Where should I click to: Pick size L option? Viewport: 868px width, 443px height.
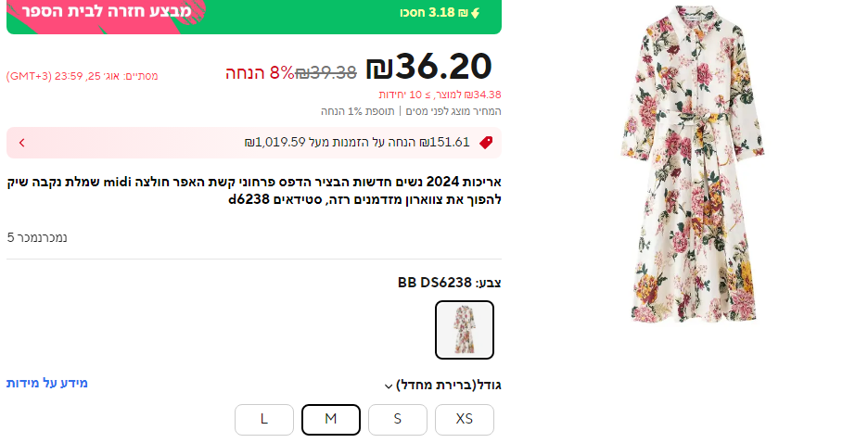coord(264,419)
